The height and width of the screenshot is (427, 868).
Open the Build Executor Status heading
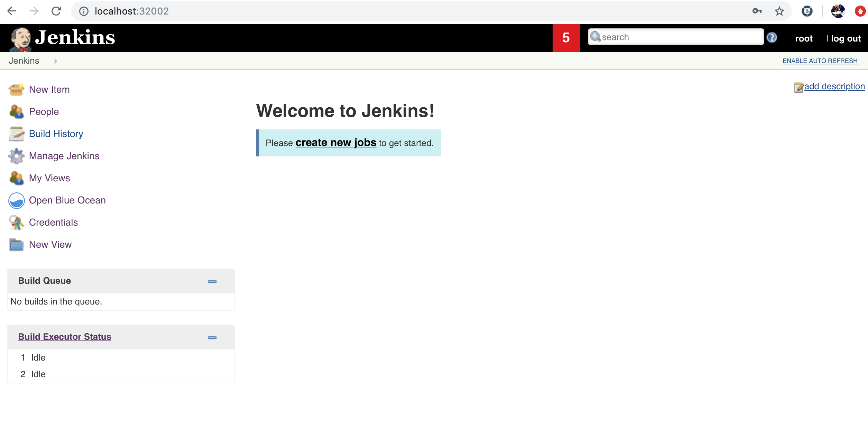64,336
